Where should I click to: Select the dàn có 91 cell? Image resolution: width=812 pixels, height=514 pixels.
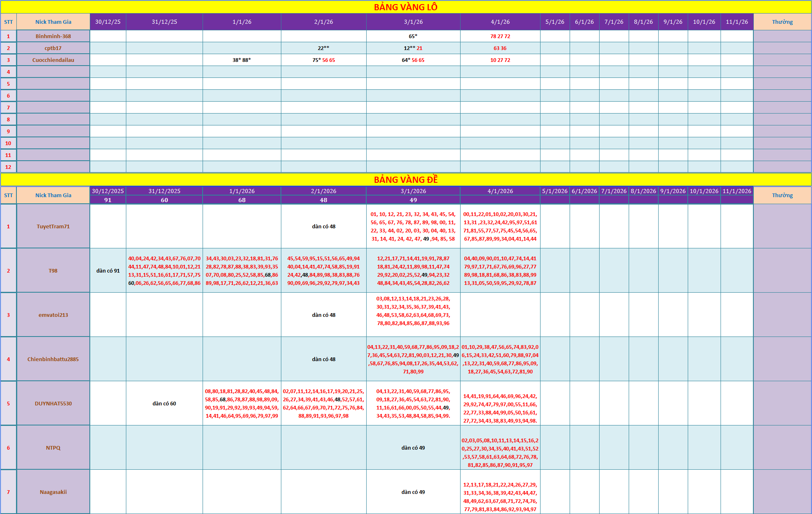point(108,271)
